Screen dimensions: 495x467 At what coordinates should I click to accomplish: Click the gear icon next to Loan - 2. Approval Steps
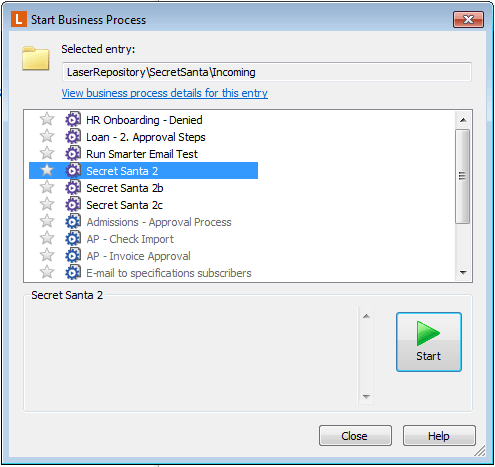[73, 136]
